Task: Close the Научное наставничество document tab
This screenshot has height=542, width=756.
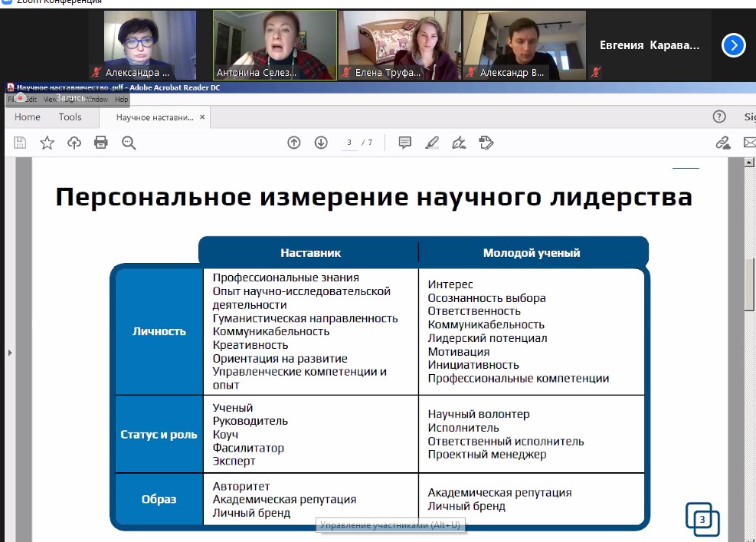Action: pos(202,117)
